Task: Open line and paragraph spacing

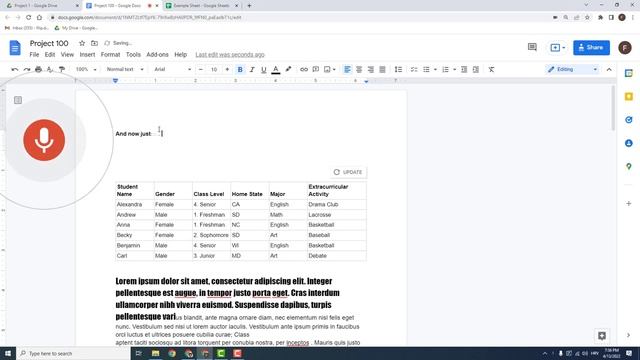Action: (x=398, y=69)
